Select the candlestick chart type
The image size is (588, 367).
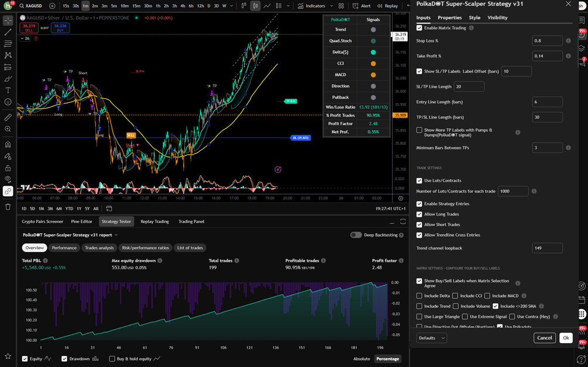click(x=255, y=6)
